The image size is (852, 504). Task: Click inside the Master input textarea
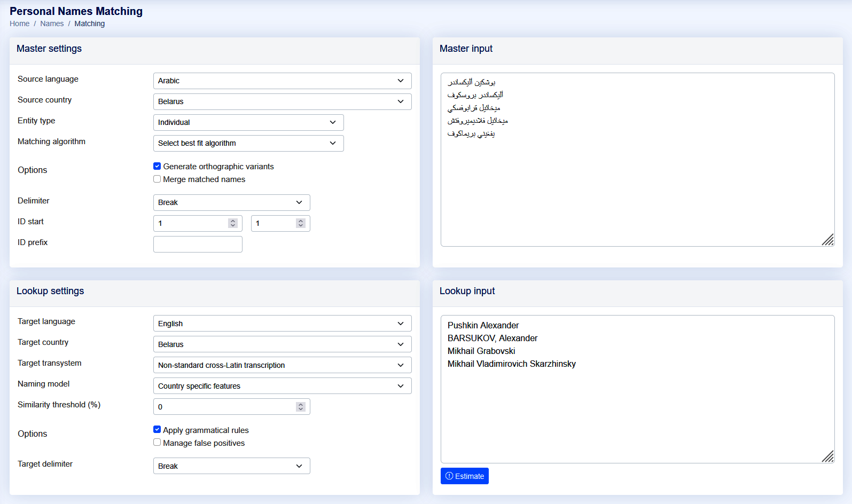637,160
